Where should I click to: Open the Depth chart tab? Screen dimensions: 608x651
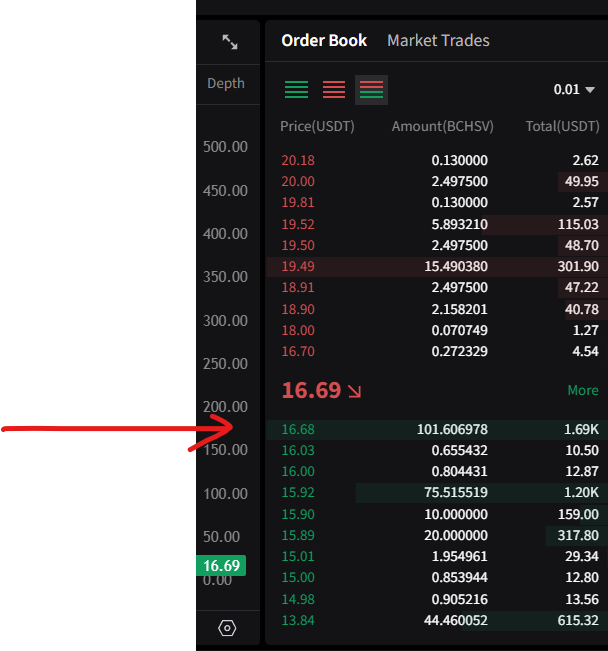click(226, 83)
